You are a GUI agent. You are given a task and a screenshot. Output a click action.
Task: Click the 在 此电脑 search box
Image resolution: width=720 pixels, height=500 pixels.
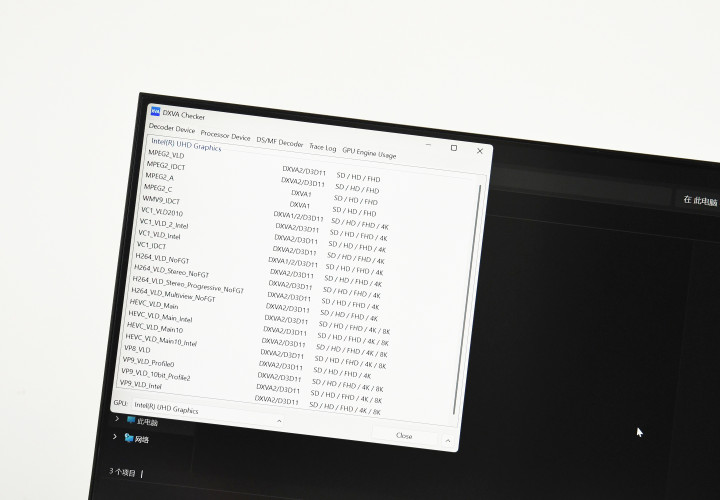[698, 201]
